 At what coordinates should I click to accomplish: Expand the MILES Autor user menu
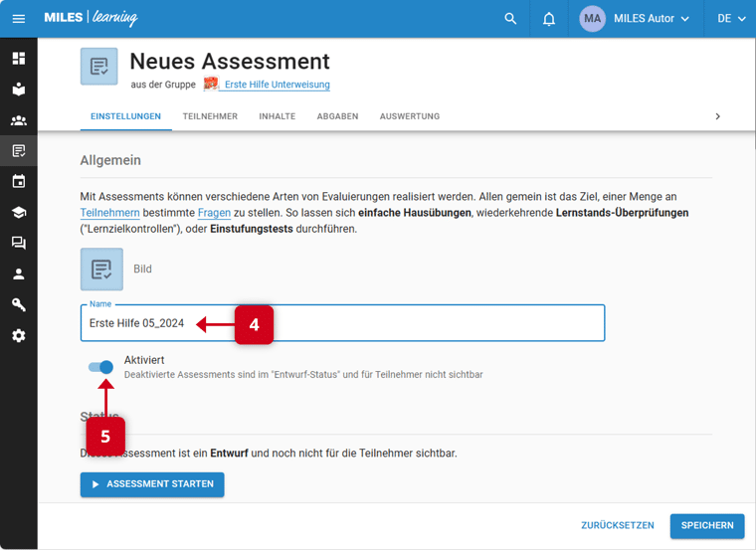coord(636,19)
